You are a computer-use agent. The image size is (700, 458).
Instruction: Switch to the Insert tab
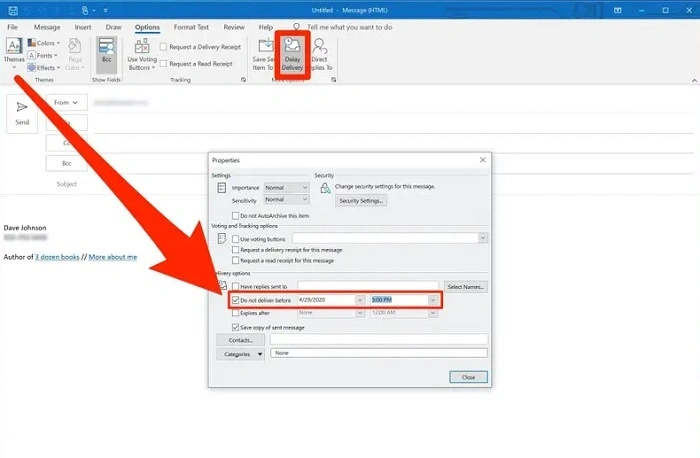coord(83,27)
